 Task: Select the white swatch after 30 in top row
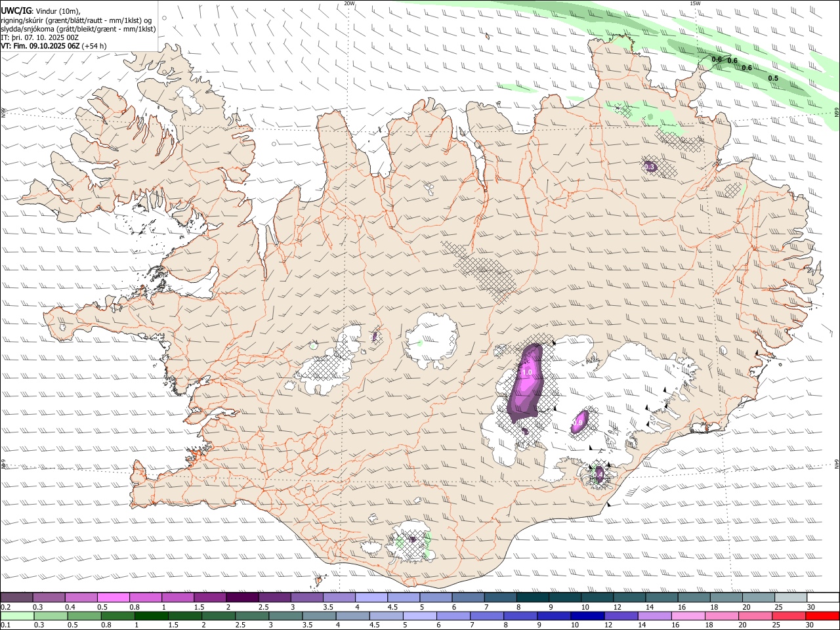[x=823, y=597]
